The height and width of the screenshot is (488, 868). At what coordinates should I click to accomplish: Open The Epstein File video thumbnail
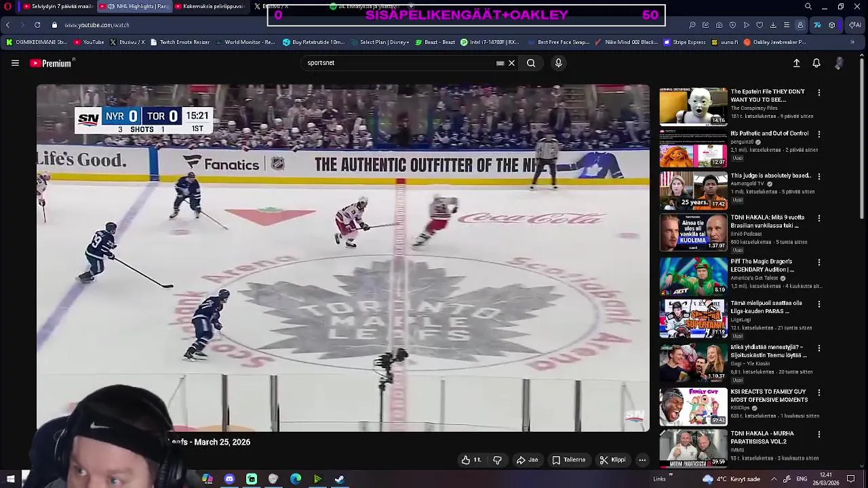pyautogui.click(x=693, y=106)
